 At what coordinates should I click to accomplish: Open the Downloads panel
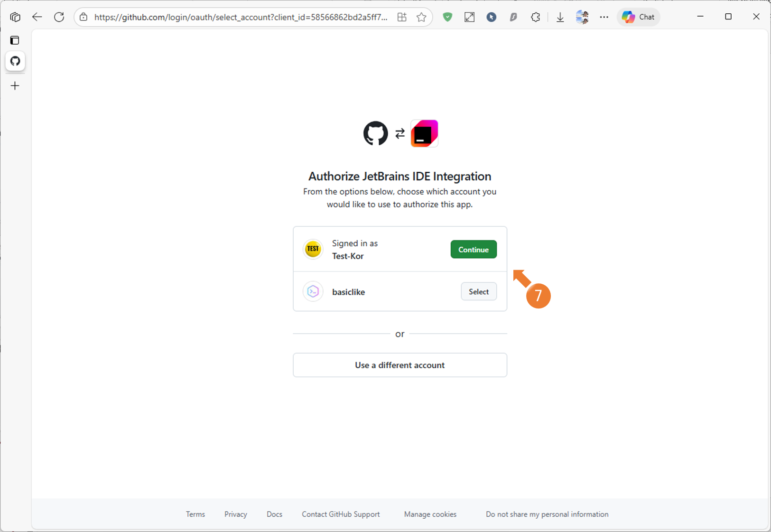(x=560, y=17)
